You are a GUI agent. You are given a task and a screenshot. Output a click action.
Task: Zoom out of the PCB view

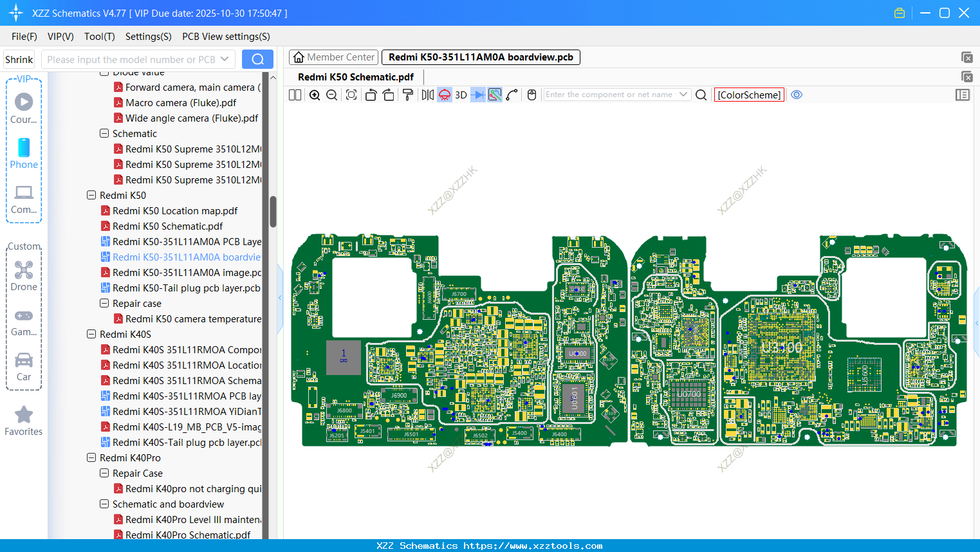click(x=332, y=95)
